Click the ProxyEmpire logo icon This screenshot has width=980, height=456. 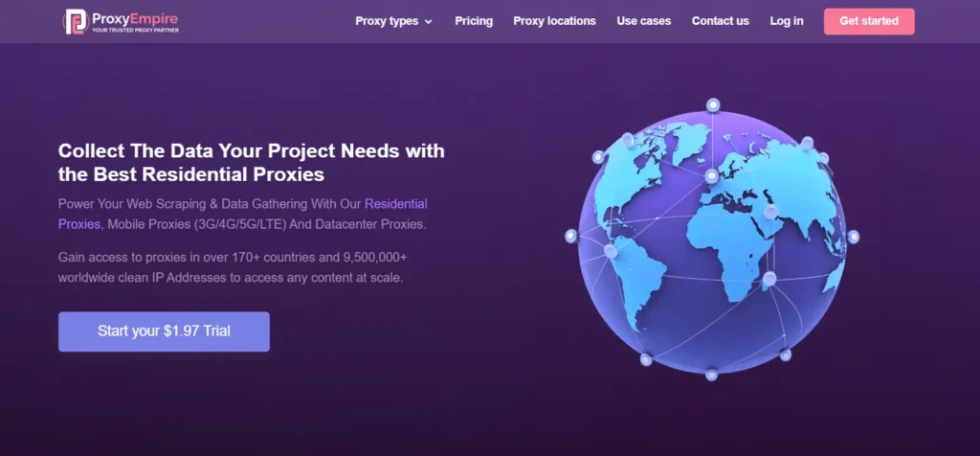(76, 22)
